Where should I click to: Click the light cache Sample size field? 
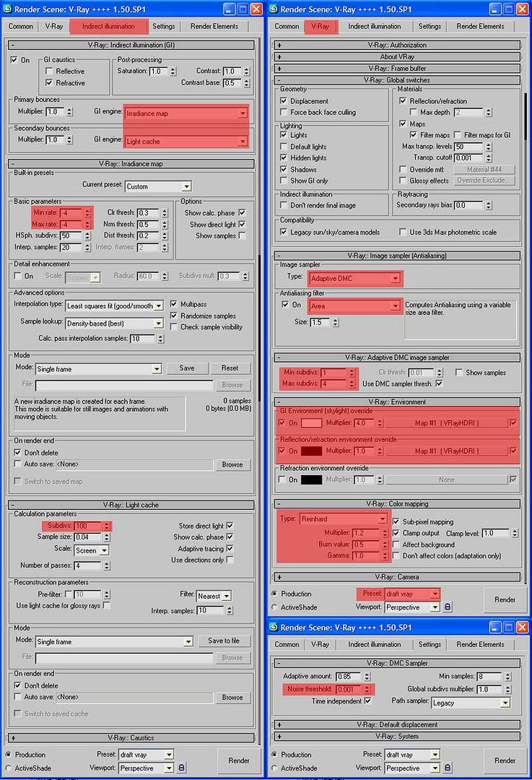coord(88,537)
